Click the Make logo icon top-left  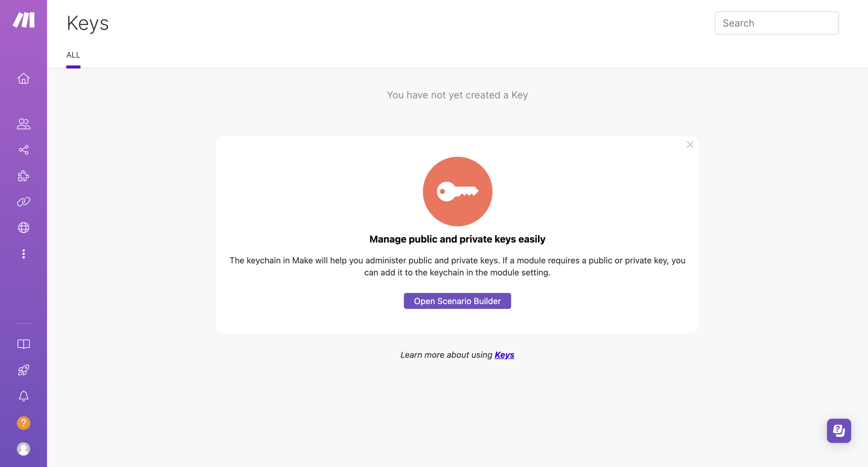(x=23, y=20)
